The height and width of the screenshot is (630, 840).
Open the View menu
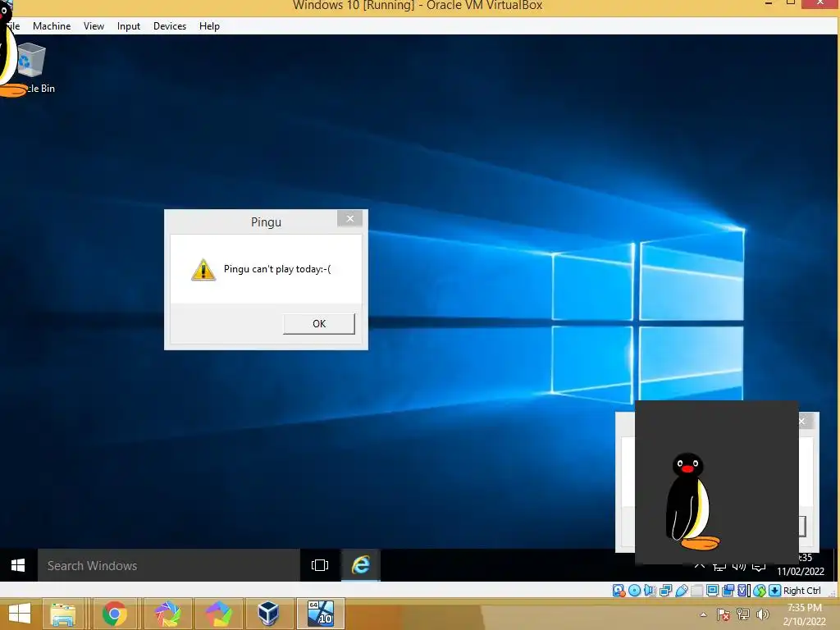click(94, 25)
